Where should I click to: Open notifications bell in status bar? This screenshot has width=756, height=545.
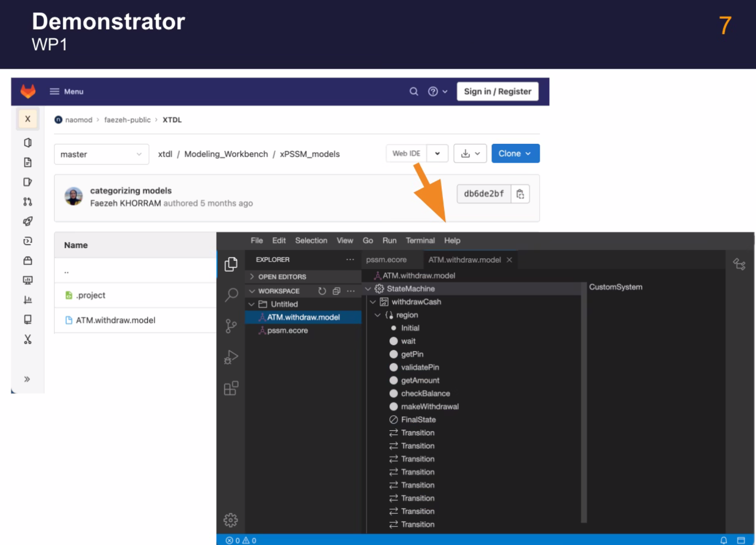point(724,540)
